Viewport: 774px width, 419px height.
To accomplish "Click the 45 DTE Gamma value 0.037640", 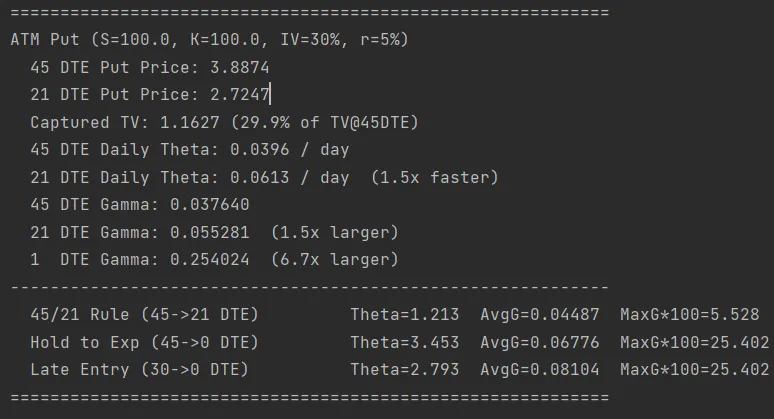I will [210, 204].
